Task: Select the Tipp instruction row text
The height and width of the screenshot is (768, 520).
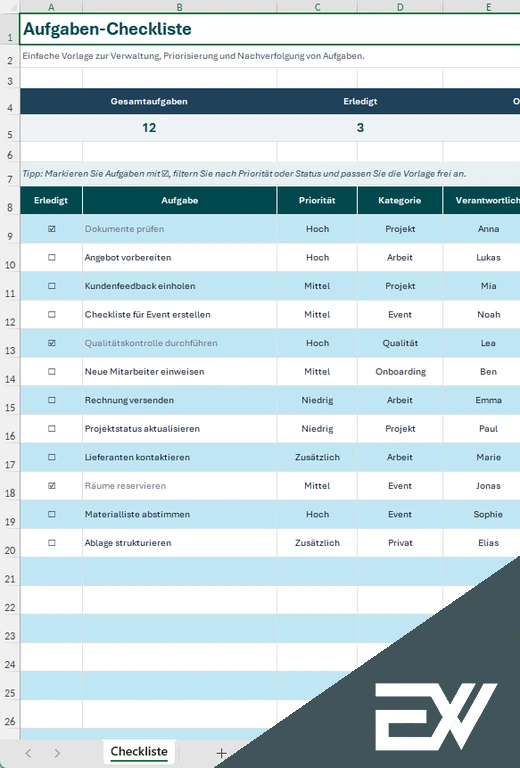Action: tap(244, 174)
